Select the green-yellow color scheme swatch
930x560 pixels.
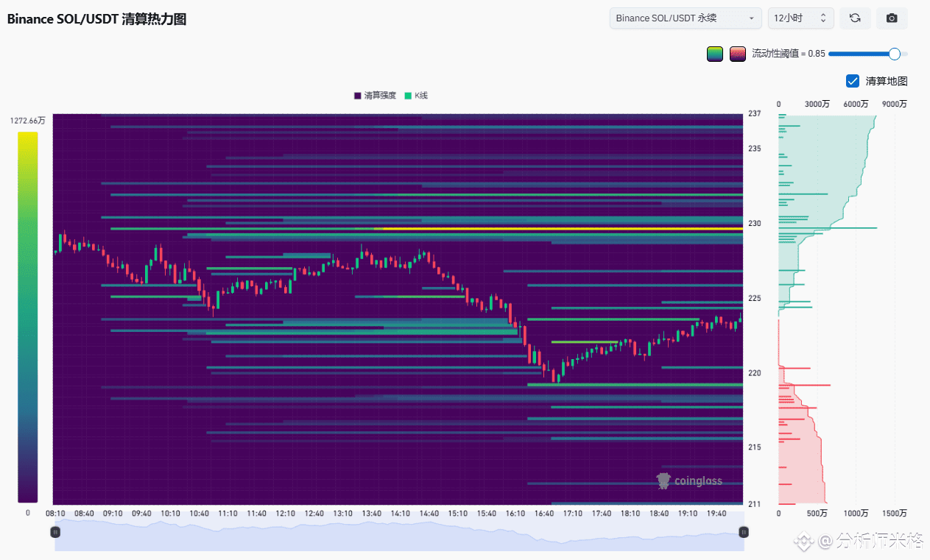[714, 54]
